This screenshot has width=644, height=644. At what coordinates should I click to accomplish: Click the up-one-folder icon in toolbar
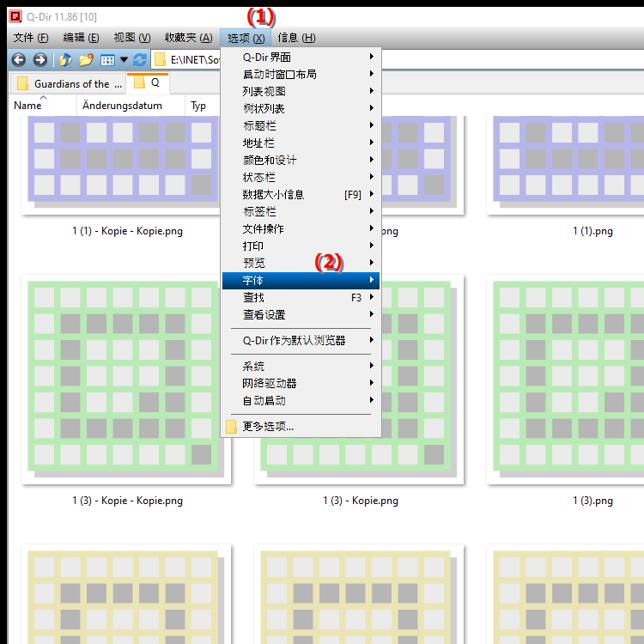point(66,60)
